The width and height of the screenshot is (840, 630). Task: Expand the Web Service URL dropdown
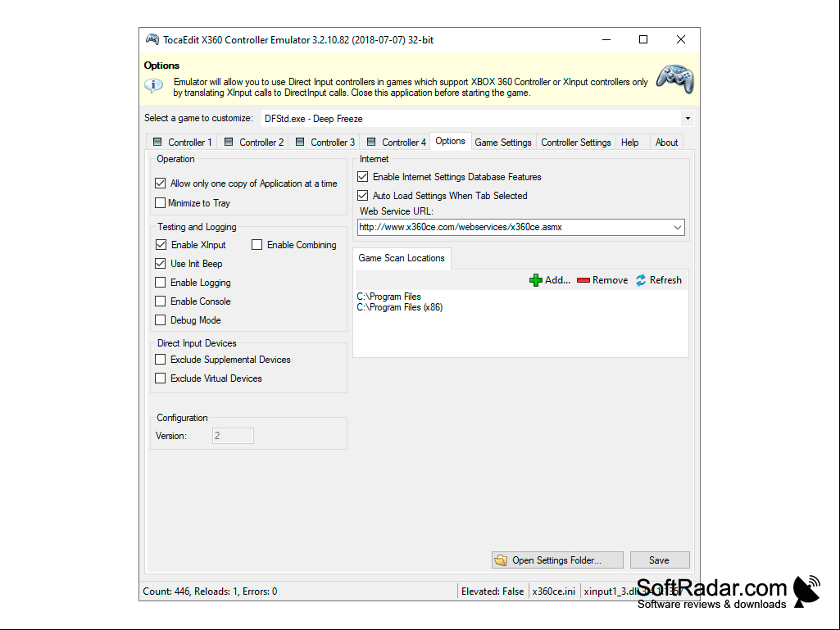click(x=678, y=227)
